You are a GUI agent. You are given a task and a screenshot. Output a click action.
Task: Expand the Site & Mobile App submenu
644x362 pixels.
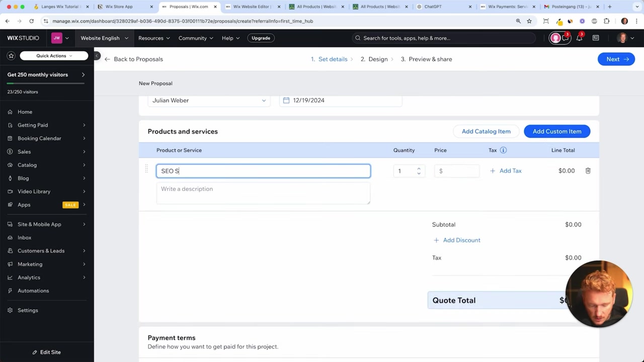[84, 224]
